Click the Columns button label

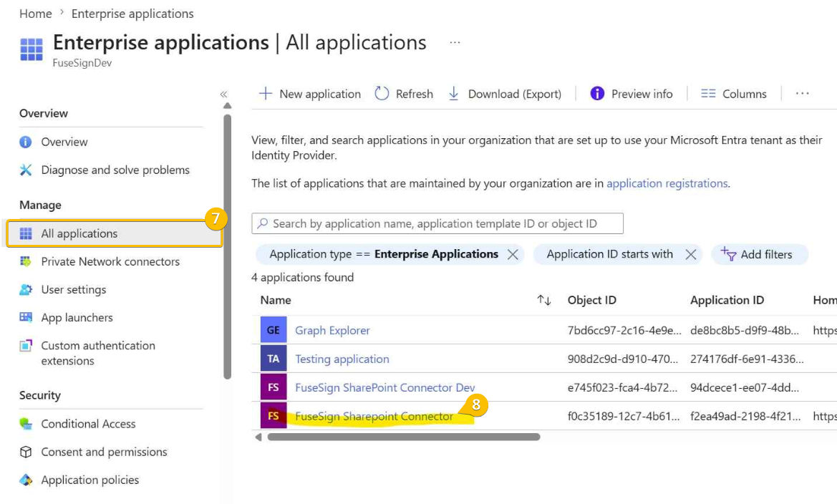(x=744, y=94)
